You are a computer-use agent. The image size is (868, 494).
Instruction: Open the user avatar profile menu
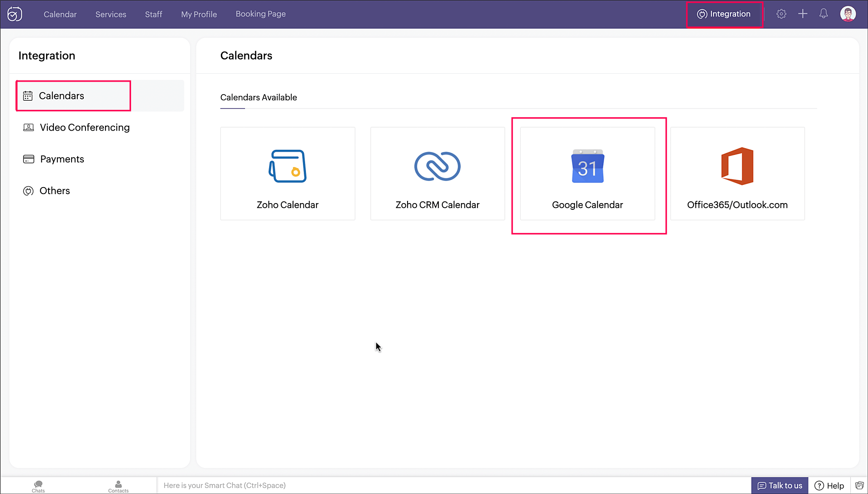pyautogui.click(x=848, y=14)
